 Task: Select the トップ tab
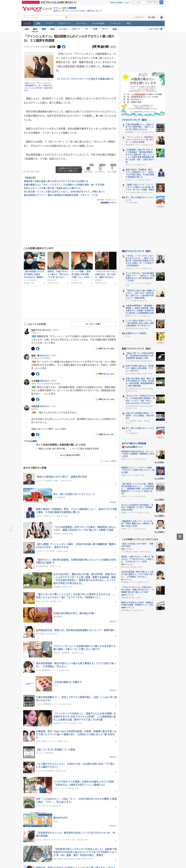click(27, 23)
